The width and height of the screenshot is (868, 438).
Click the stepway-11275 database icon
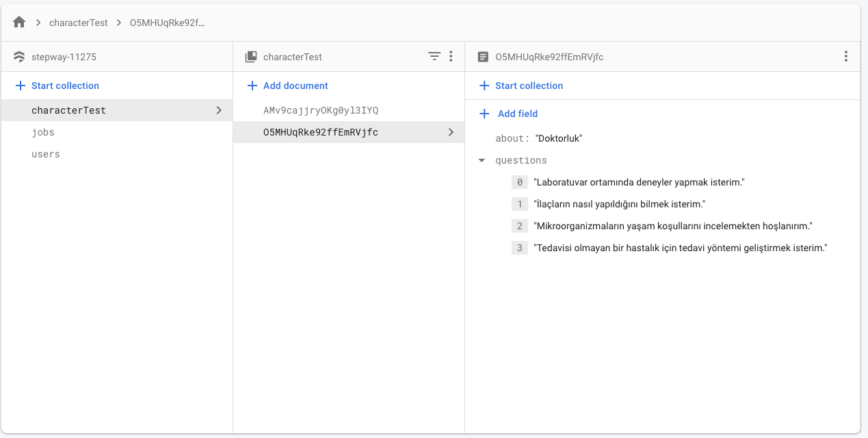19,57
